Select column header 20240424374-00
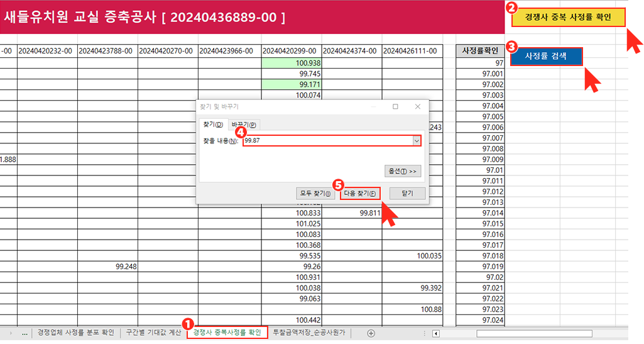The image size is (644, 344). tap(352, 51)
